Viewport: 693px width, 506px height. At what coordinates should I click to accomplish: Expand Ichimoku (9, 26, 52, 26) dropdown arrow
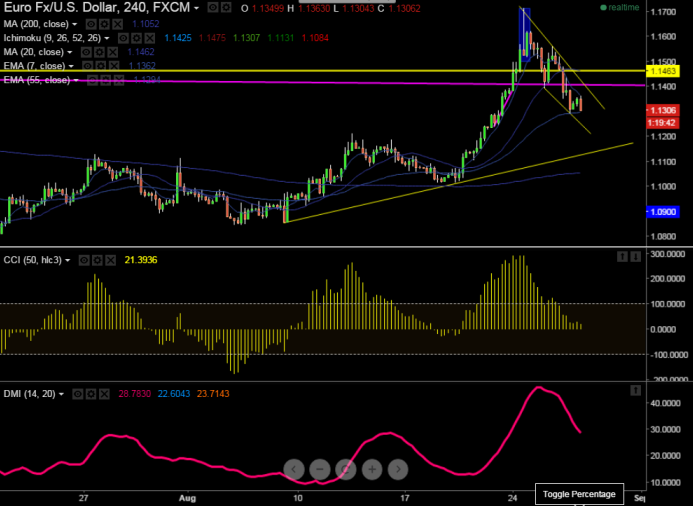107,38
